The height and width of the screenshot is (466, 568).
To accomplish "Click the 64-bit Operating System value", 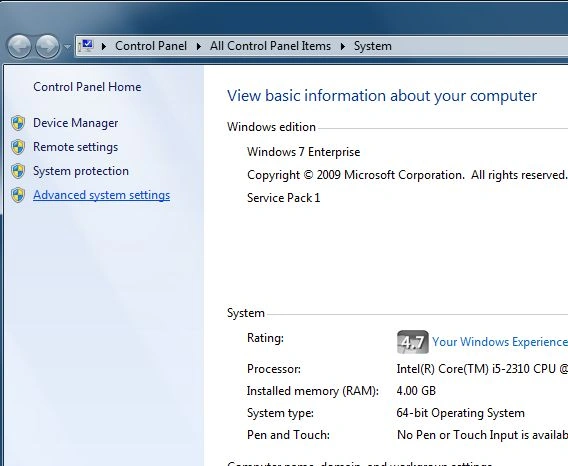I will pos(460,413).
